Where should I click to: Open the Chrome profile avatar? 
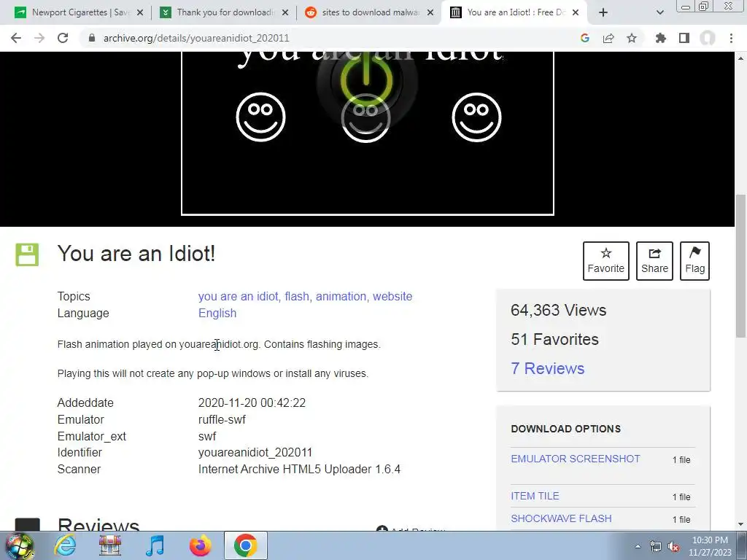pyautogui.click(x=708, y=38)
